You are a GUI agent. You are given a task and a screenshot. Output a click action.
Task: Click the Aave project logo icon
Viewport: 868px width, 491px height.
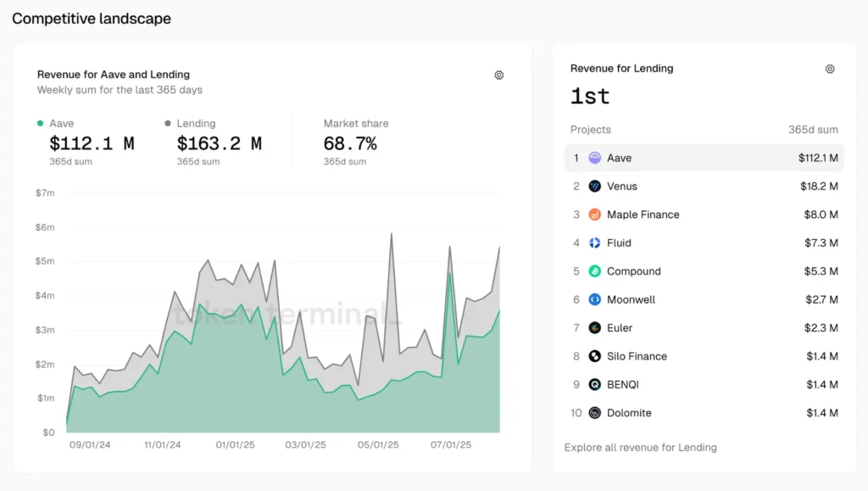pyautogui.click(x=594, y=158)
